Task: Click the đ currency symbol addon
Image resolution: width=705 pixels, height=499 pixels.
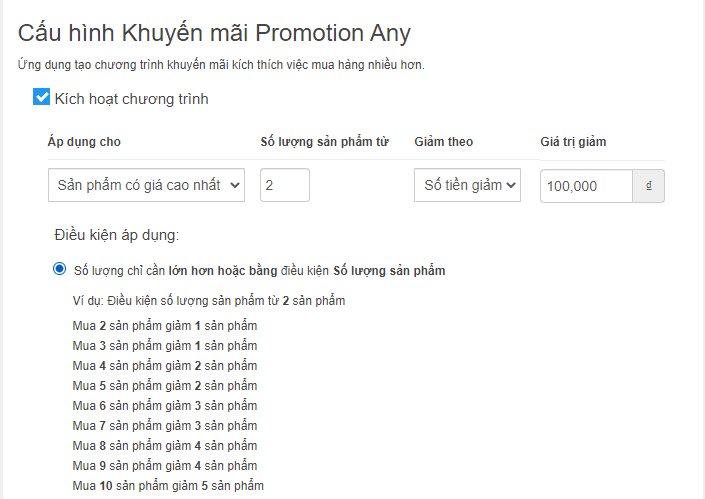Action: [649, 186]
